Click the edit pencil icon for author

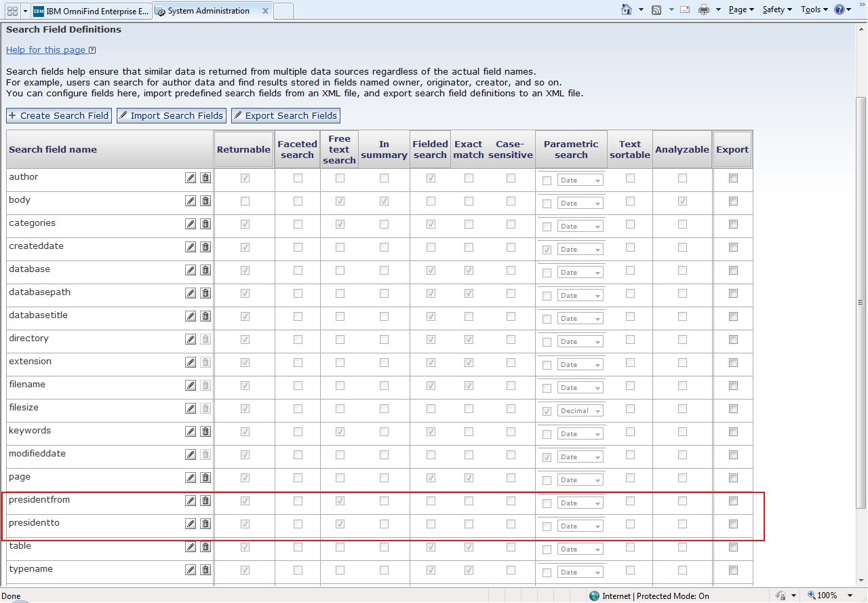pyautogui.click(x=191, y=178)
